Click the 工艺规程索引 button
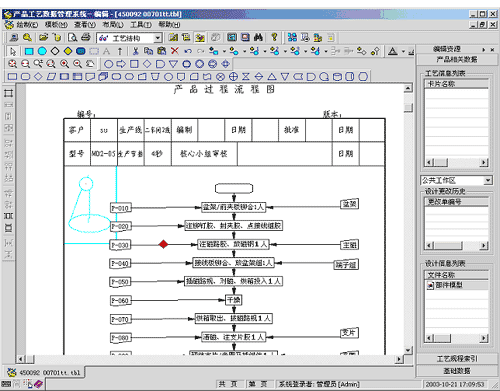Screen dimensions: 500x391 (x=456, y=359)
